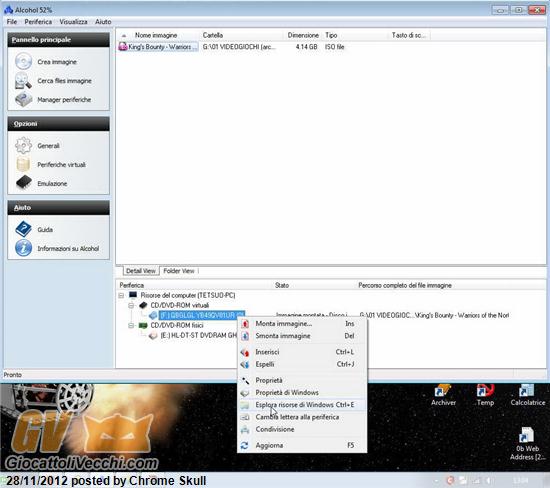Click the Stato column header

click(x=282, y=286)
